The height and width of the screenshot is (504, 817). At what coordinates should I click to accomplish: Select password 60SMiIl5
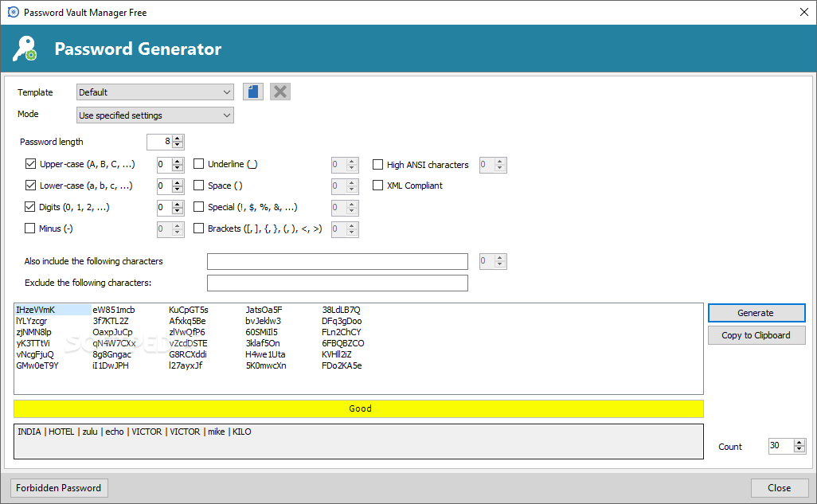[x=261, y=332]
